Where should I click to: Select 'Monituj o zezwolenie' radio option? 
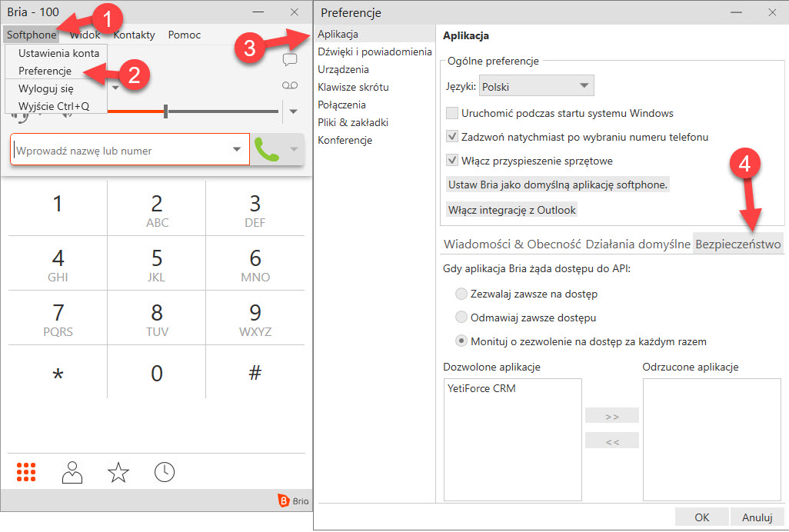(x=461, y=341)
